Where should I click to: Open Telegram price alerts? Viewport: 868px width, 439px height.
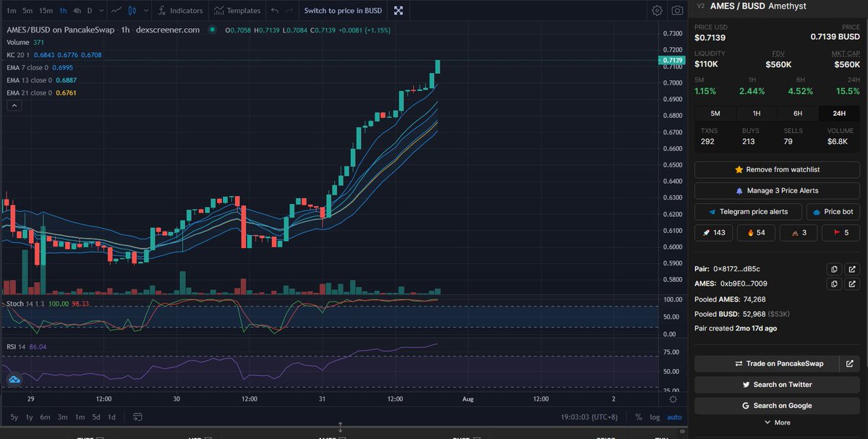point(748,212)
